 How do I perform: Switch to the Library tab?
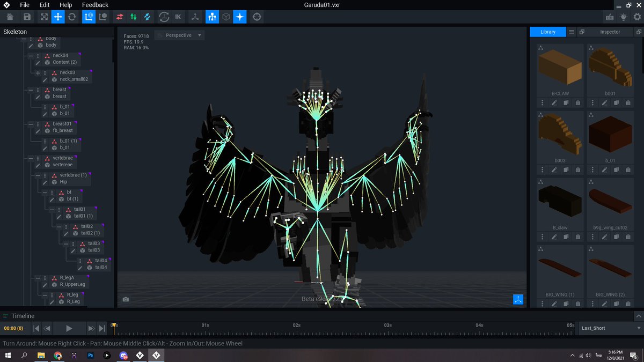(548, 32)
